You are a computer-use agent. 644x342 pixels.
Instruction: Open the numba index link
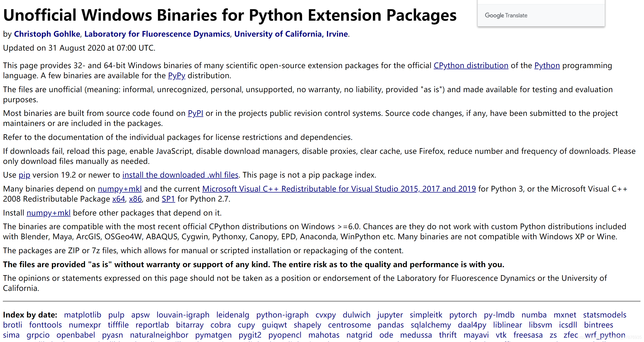534,315
